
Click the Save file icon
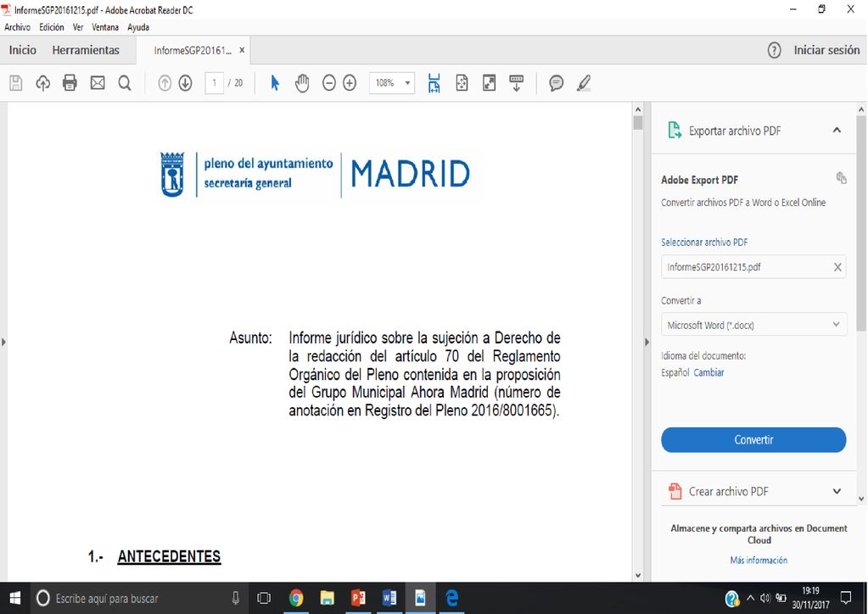16,83
